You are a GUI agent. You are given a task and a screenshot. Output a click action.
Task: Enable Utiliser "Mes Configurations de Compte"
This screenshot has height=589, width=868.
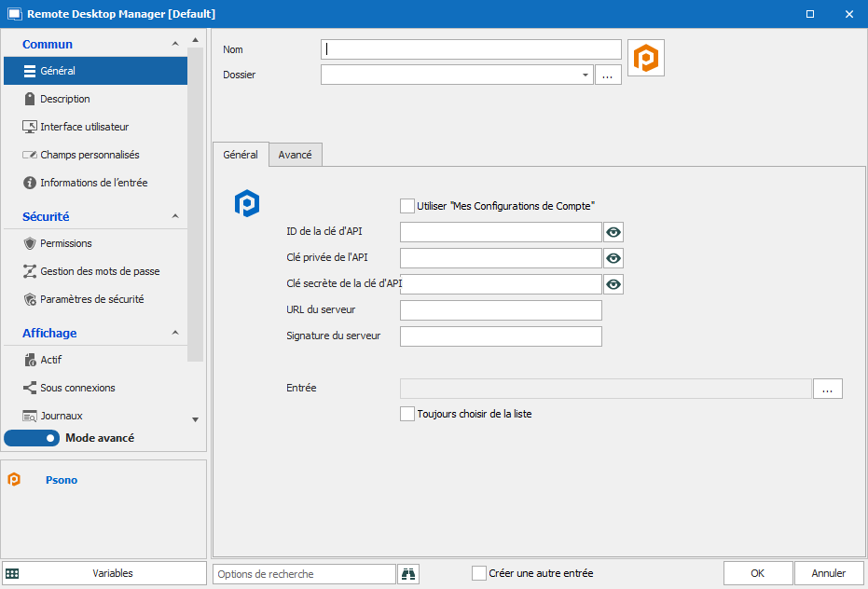pyautogui.click(x=407, y=205)
